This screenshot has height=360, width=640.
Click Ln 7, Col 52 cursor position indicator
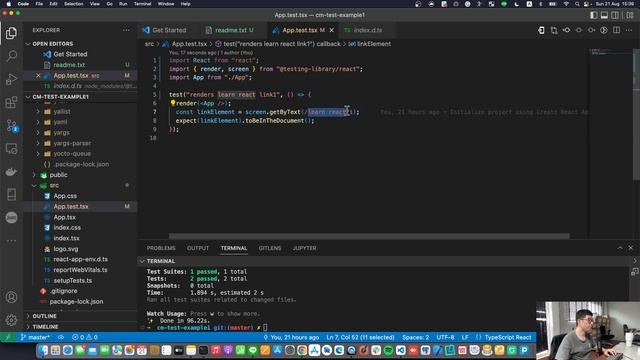360,337
